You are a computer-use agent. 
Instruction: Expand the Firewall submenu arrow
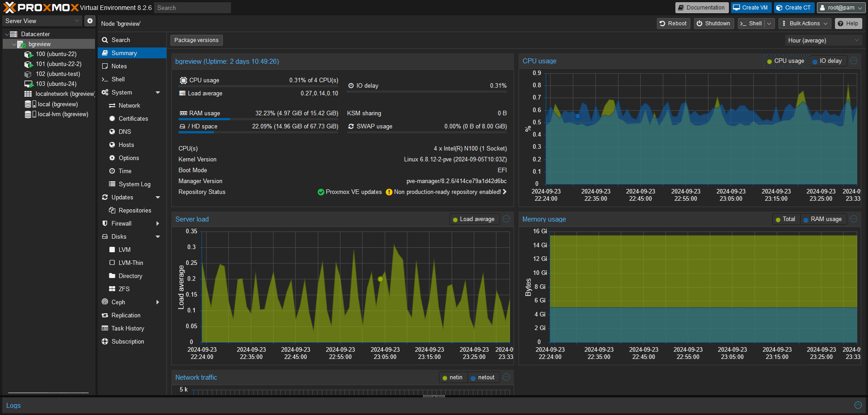coord(158,223)
